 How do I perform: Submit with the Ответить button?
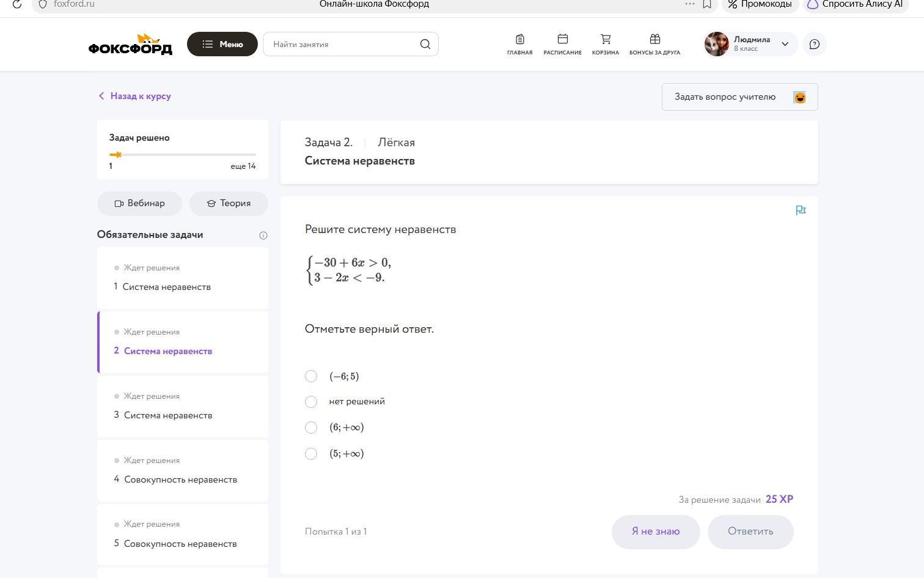coord(750,532)
